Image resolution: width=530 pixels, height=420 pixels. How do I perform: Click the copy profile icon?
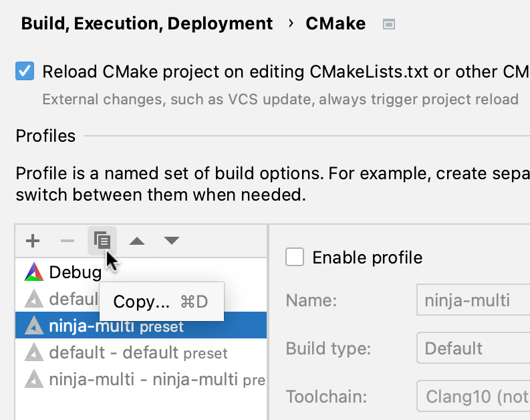[102, 240]
